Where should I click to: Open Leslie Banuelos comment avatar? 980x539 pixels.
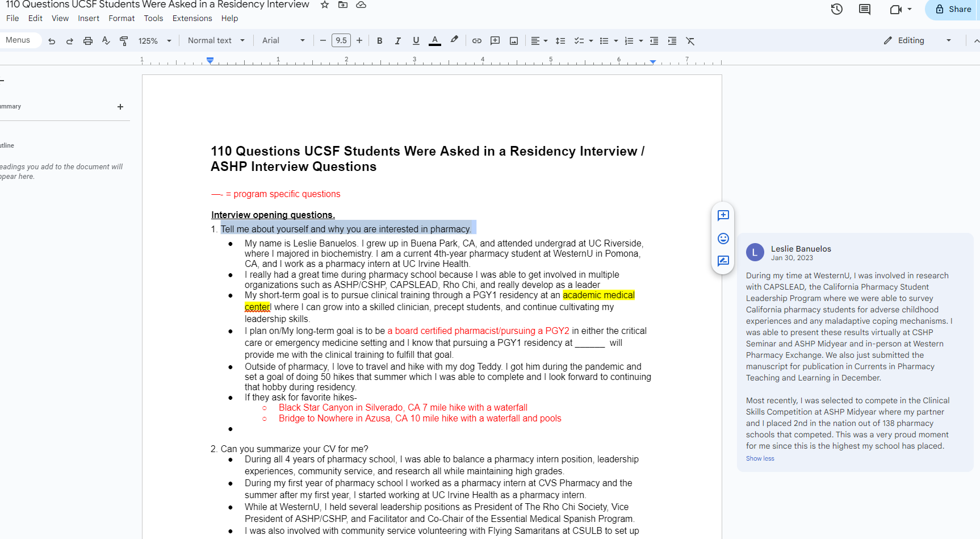point(755,252)
